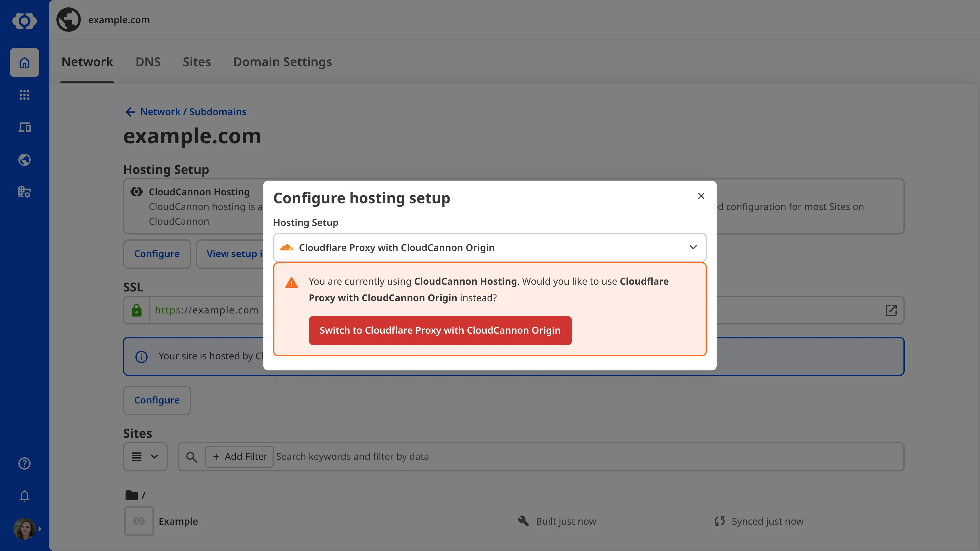Image resolution: width=980 pixels, height=551 pixels.
Task: Click the CloudCannon Hosting logo icon
Action: [x=137, y=192]
